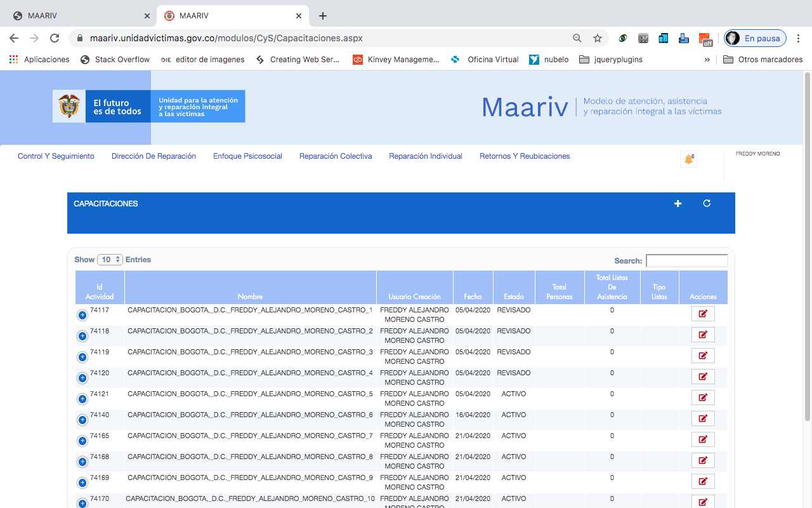Click the page vertical scrollbar
The image size is (812, 508).
808,246
